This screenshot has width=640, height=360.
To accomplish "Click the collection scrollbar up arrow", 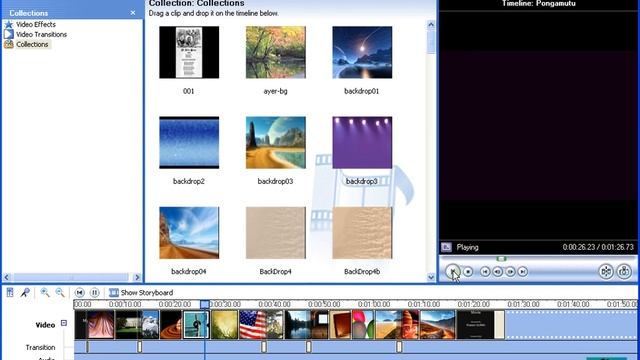I will 431,24.
